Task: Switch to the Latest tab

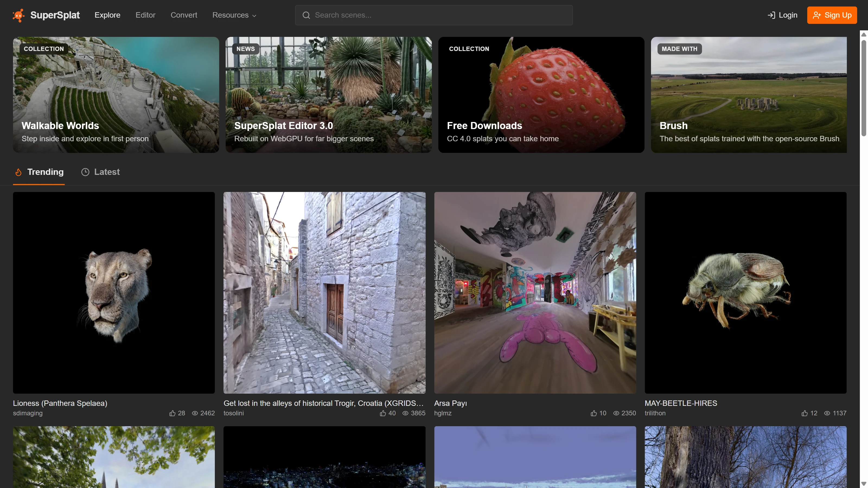Action: [100, 172]
